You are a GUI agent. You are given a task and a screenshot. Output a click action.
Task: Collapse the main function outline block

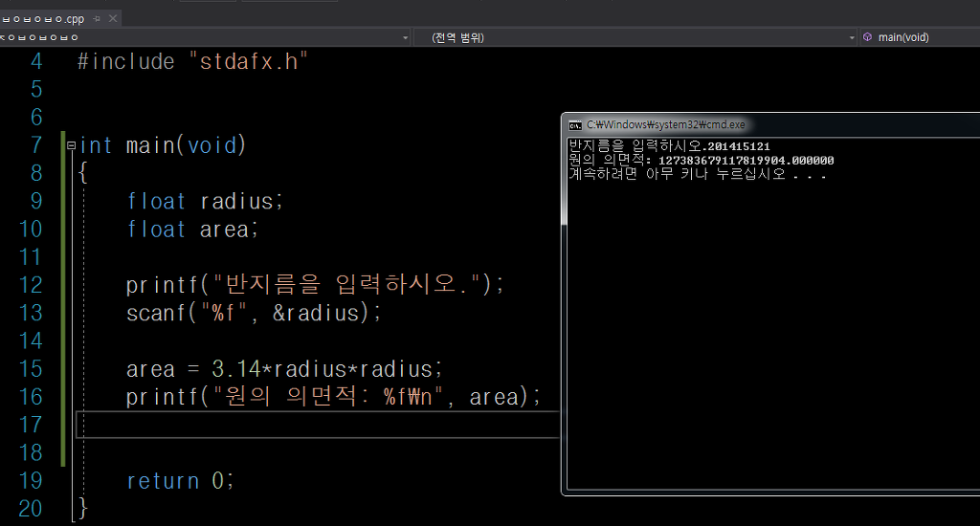pos(71,145)
